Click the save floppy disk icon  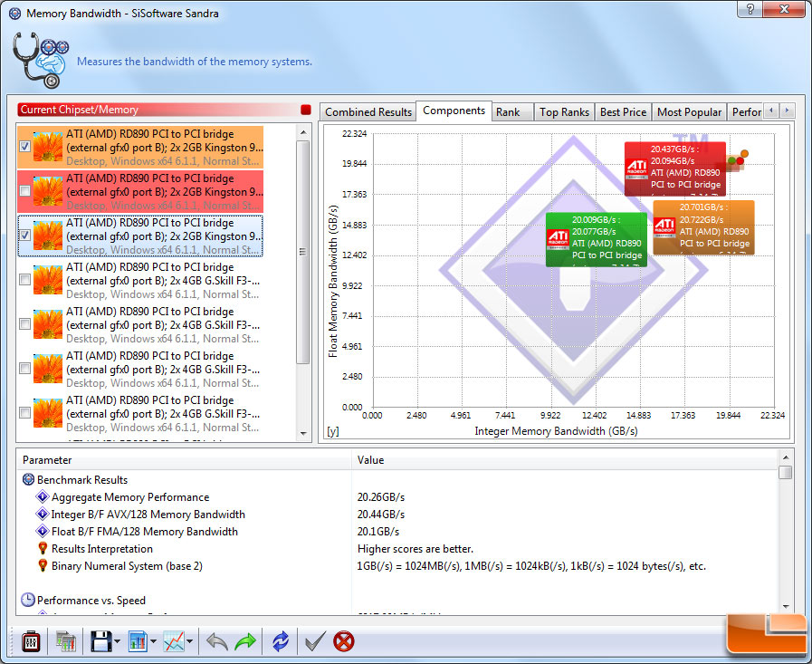coord(100,641)
